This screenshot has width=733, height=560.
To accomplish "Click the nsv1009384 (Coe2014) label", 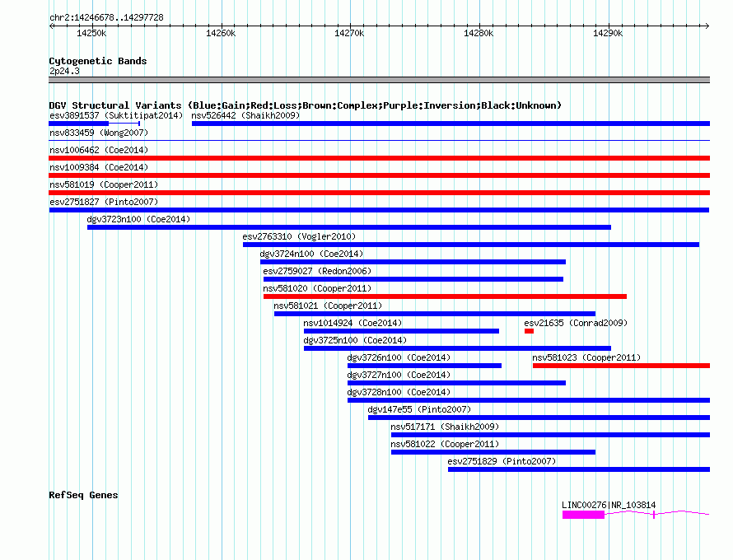I will [99, 167].
